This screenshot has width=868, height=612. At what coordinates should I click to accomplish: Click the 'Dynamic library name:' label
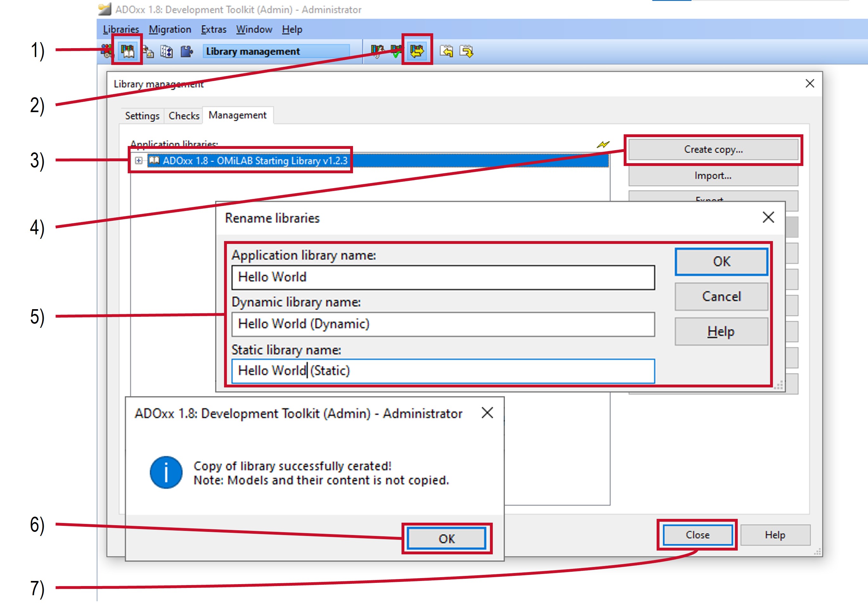296,302
